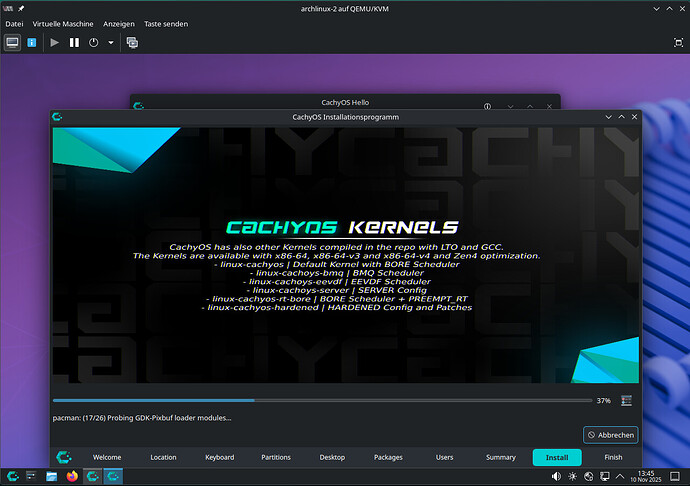Screen dimensions: 690x486
Task: Click the Abbrechen button
Action: coord(611,435)
